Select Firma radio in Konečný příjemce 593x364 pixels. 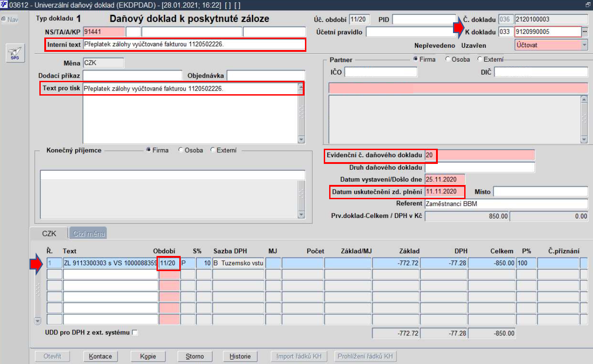pyautogui.click(x=148, y=151)
